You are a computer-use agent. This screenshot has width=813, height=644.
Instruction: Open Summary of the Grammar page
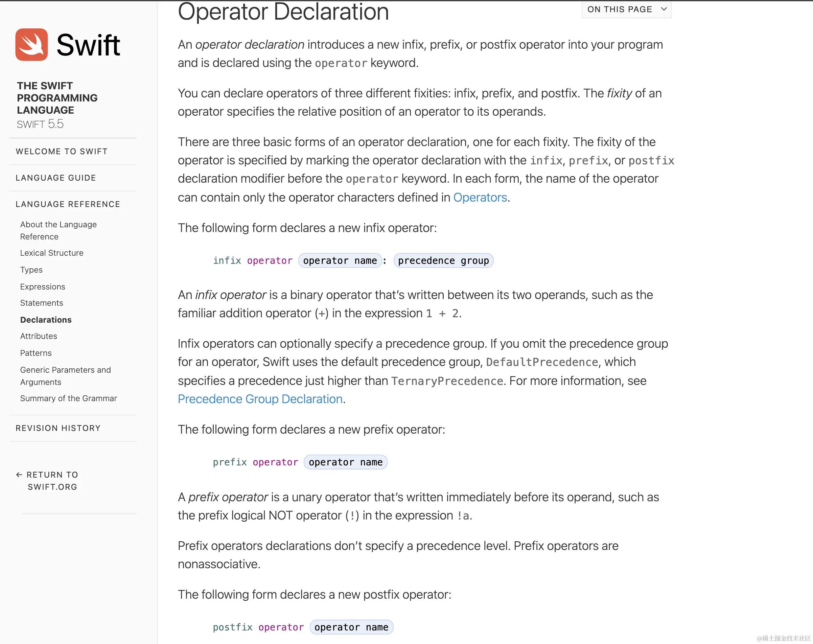click(68, 398)
